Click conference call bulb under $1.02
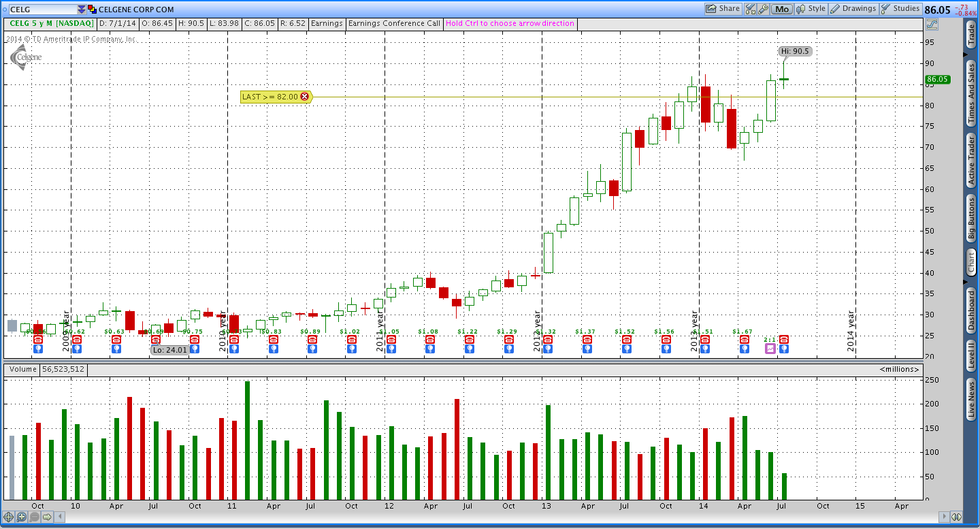Image resolution: width=980 pixels, height=529 pixels. [x=351, y=349]
